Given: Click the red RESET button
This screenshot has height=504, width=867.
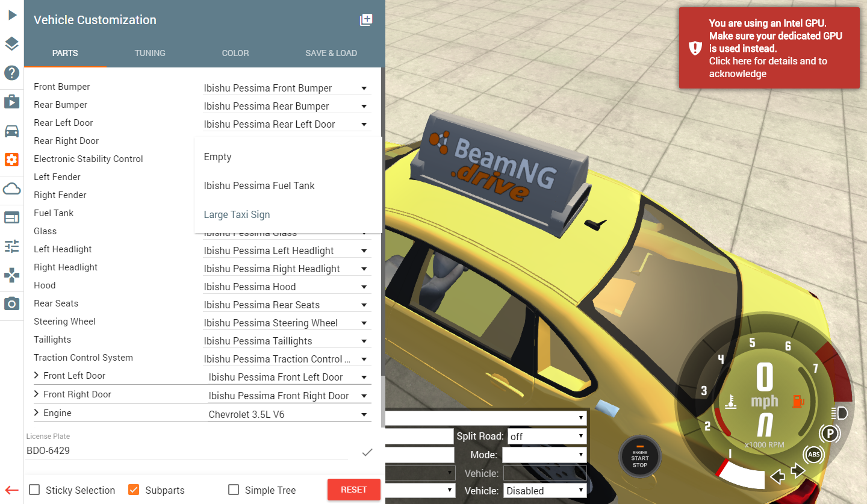Looking at the screenshot, I should pyautogui.click(x=354, y=490).
